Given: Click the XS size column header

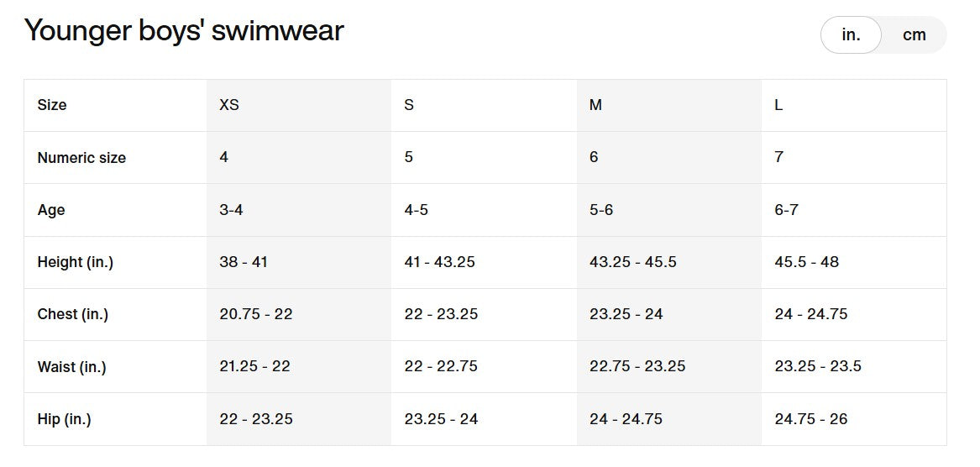Looking at the screenshot, I should (x=229, y=105).
